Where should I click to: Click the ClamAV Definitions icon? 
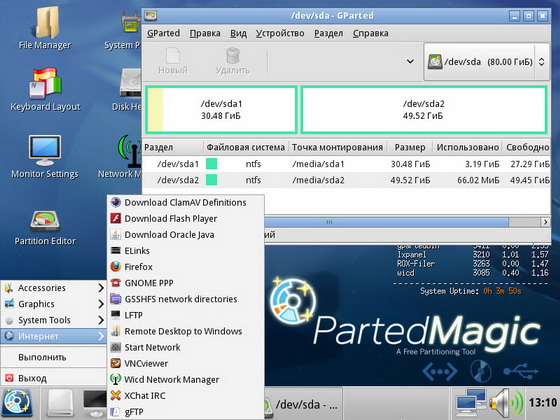[x=115, y=202]
